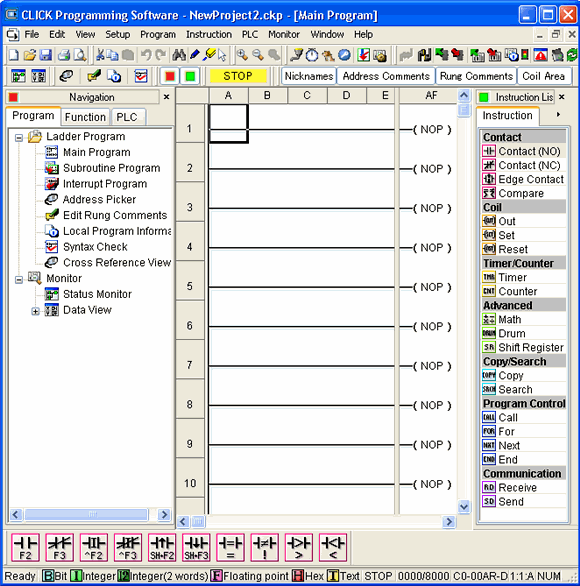The height and width of the screenshot is (586, 580).
Task: Open a project file via folder icon
Action: 30,55
